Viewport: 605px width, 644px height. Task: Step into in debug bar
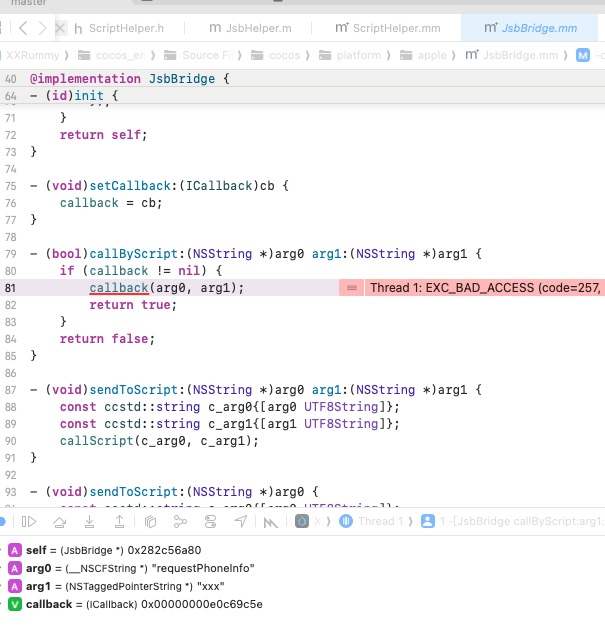(89, 522)
